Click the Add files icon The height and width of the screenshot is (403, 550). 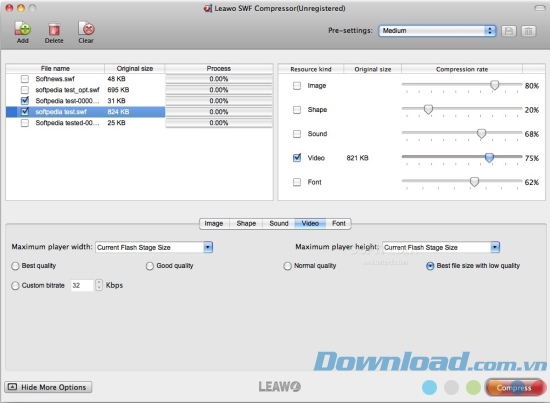click(x=22, y=29)
